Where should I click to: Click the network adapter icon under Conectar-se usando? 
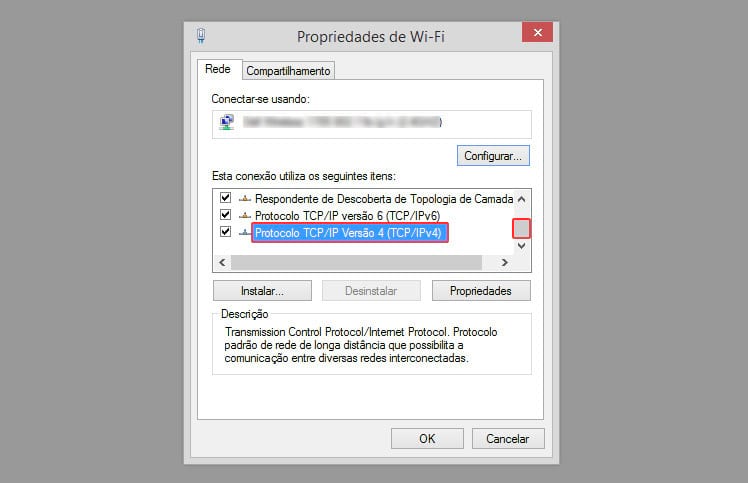pyautogui.click(x=227, y=122)
